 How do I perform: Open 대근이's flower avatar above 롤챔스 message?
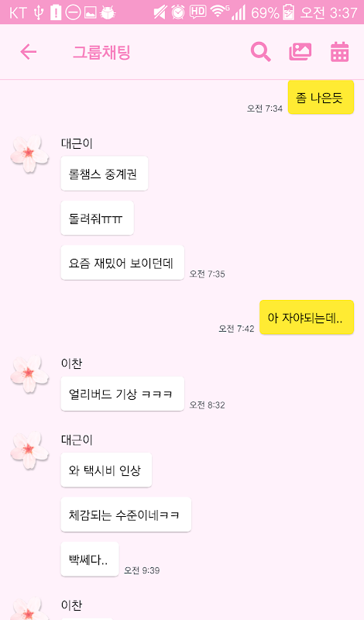point(29,154)
